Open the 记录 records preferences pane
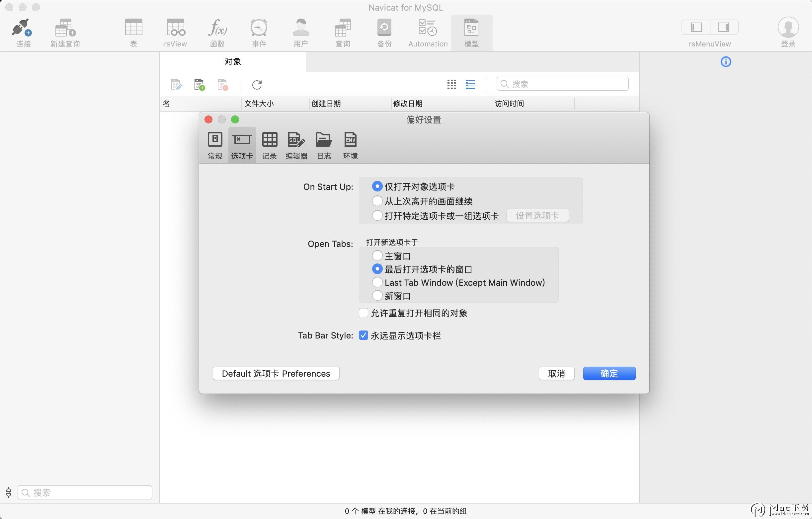Viewport: 812px width, 519px height. [x=270, y=146]
